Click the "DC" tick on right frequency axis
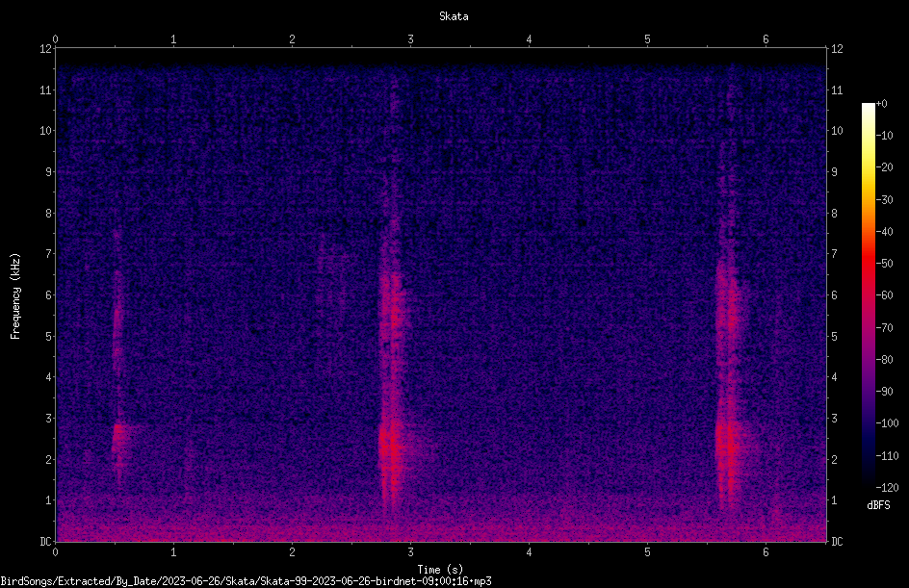 pyautogui.click(x=837, y=542)
